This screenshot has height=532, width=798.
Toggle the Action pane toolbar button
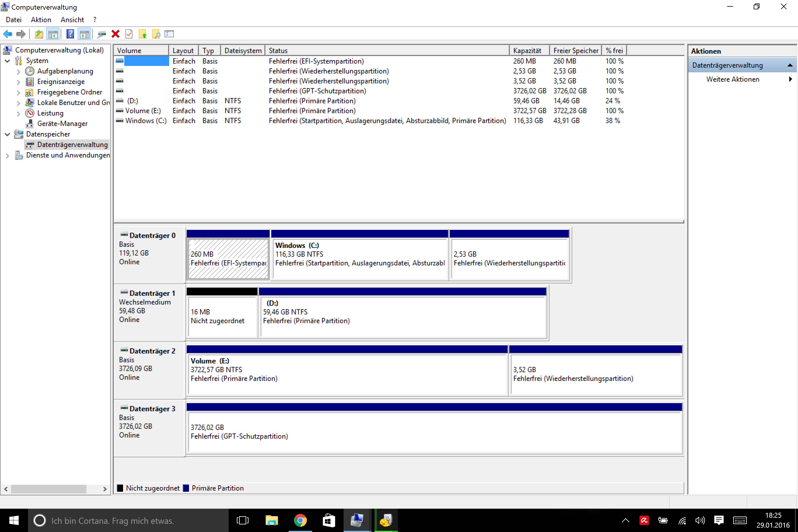(x=85, y=34)
